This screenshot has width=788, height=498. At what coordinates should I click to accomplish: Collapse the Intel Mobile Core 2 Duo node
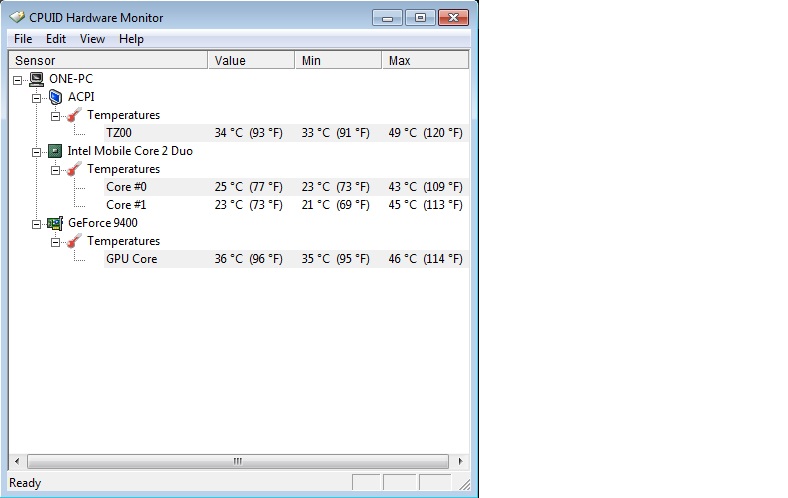pyautogui.click(x=37, y=152)
